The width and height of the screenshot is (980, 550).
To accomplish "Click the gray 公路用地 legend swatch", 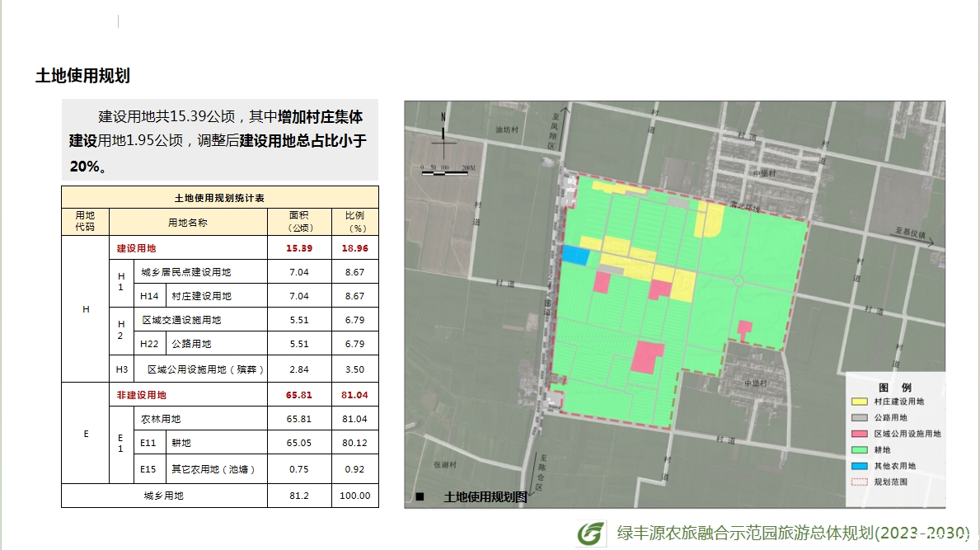I will click(860, 418).
